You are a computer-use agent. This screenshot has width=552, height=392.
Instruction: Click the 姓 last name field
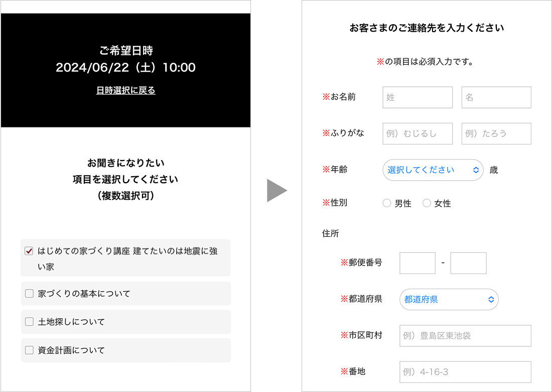click(417, 97)
